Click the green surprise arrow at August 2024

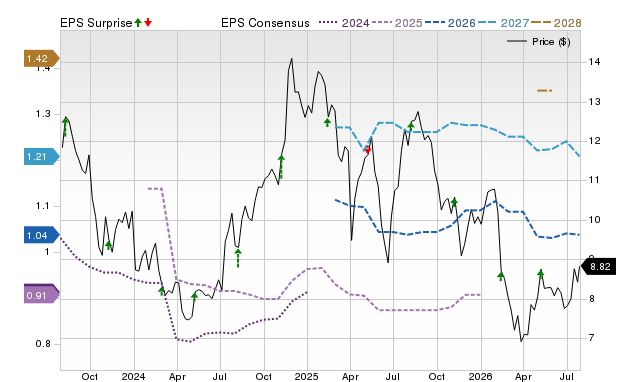tap(238, 258)
